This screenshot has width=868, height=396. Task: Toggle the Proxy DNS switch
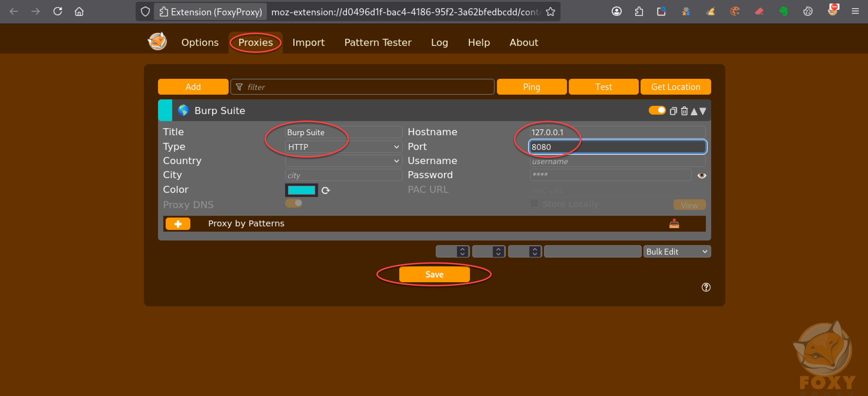293,203
